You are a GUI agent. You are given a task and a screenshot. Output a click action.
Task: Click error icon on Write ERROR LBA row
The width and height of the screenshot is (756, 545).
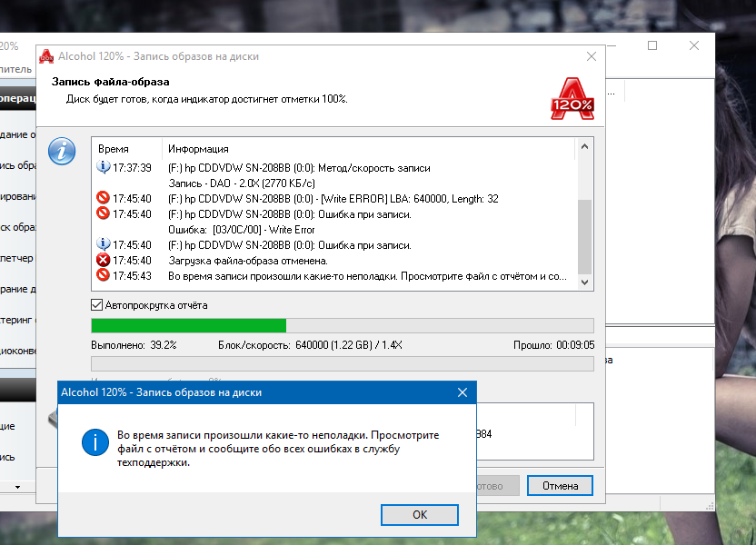click(104, 198)
